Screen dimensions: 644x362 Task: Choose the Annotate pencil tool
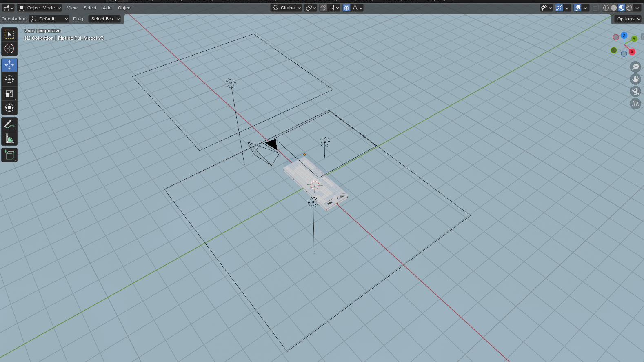coord(9,124)
